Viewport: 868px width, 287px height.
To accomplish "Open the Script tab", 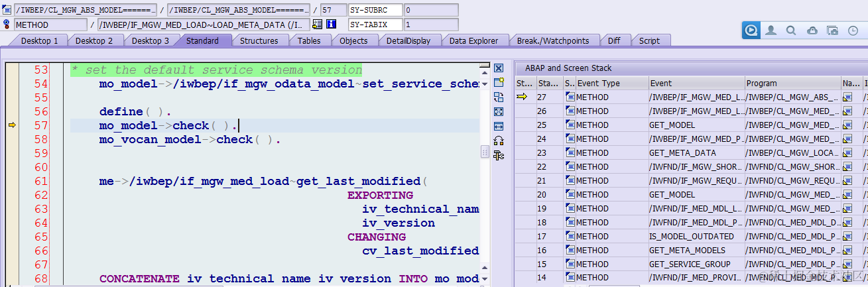I will (649, 40).
